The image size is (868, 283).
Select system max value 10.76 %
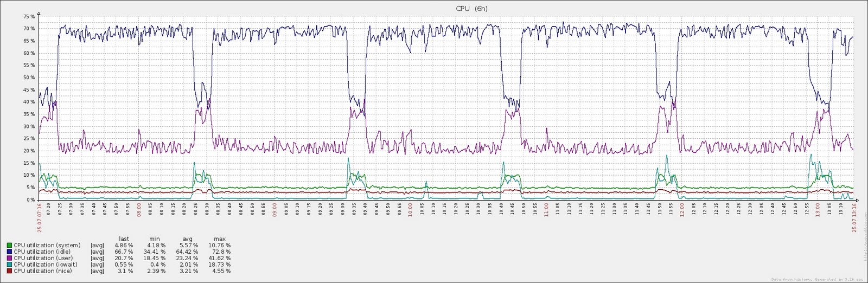coord(220,246)
